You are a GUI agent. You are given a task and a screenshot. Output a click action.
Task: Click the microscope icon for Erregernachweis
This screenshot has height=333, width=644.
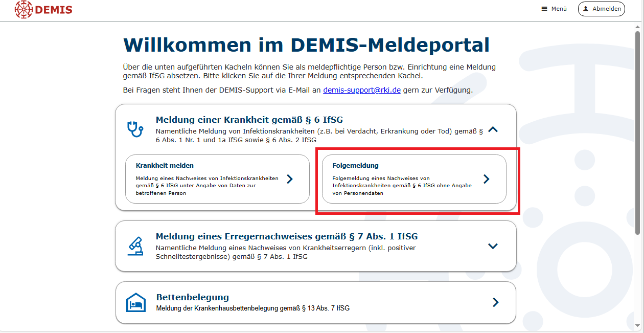pos(135,246)
